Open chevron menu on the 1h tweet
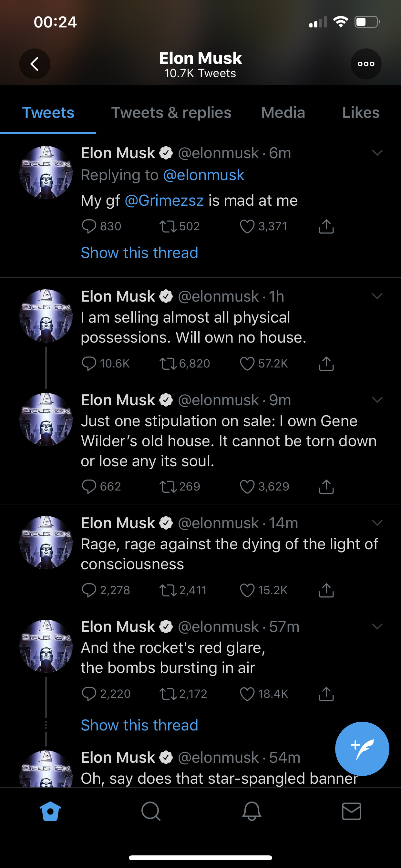Screen dimensions: 401x868 [x=377, y=296]
